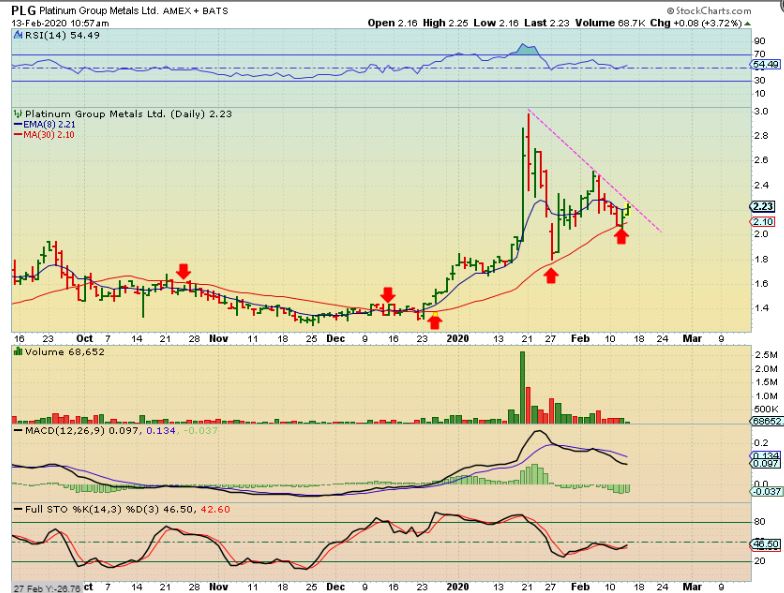The width and height of the screenshot is (784, 593).
Task: Click the 54.49 RSI value tag on axis
Action: click(x=765, y=64)
